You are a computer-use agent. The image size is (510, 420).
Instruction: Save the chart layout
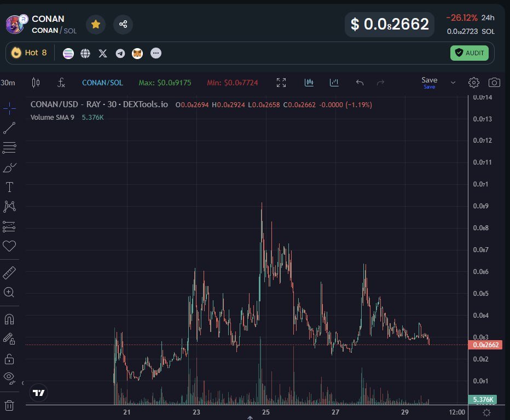[x=430, y=83]
